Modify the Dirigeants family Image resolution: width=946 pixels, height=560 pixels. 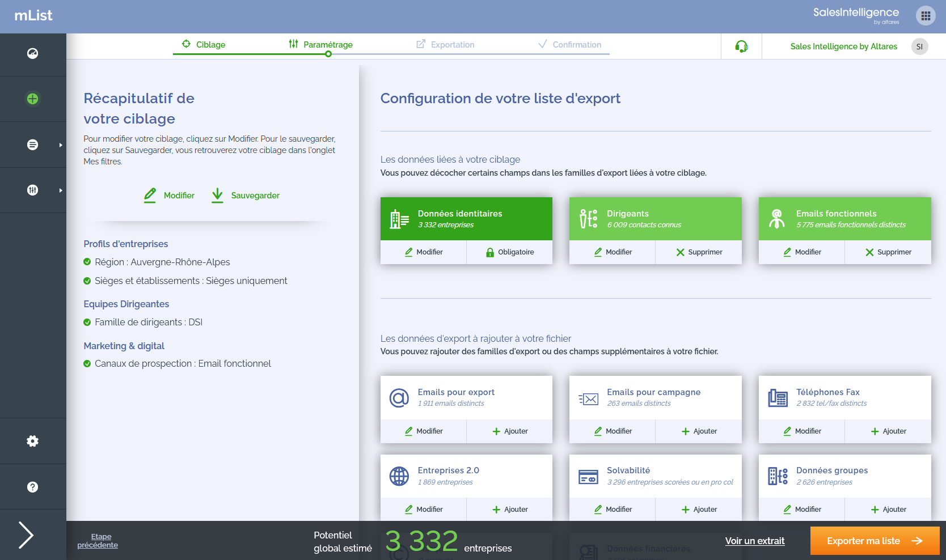613,252
